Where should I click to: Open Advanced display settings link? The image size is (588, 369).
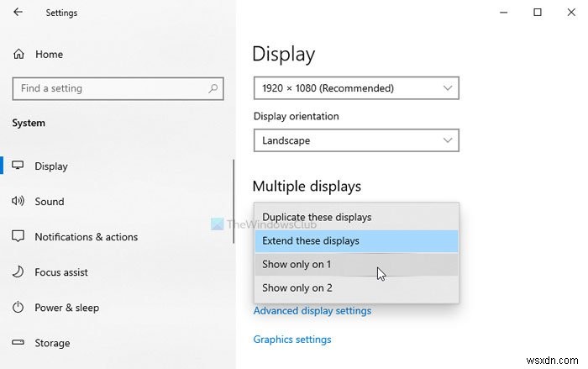[312, 311]
